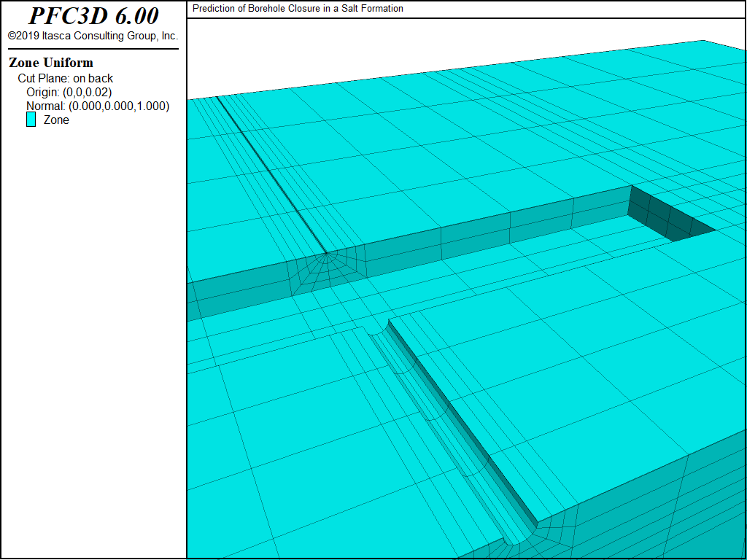The width and height of the screenshot is (747, 560).
Task: Click the cyan Zone color swatch
Action: [31, 120]
